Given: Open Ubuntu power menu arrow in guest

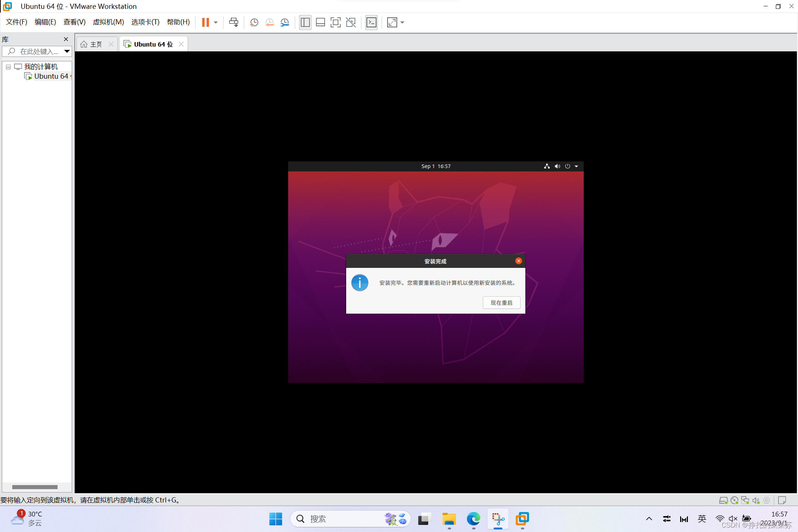Looking at the screenshot, I should (x=576, y=166).
